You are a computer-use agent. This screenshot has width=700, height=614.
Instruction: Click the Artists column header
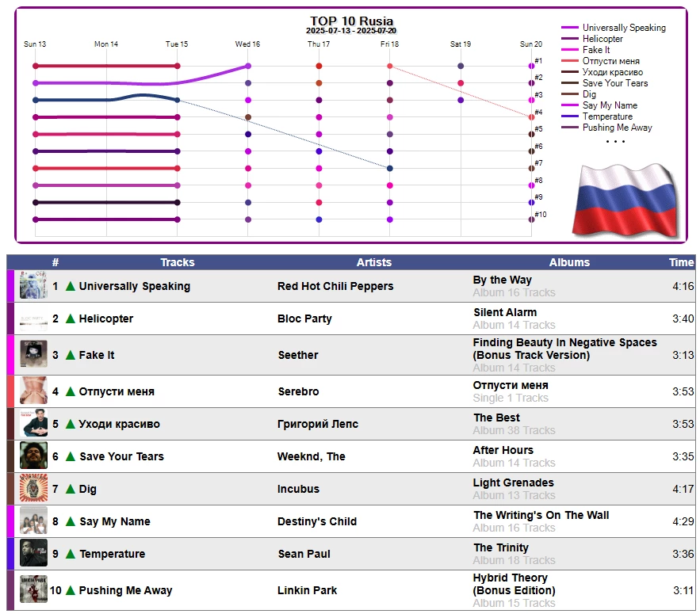tap(373, 262)
